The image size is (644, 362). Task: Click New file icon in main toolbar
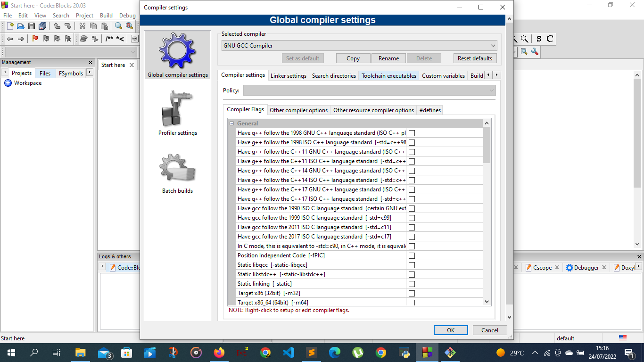(10, 26)
